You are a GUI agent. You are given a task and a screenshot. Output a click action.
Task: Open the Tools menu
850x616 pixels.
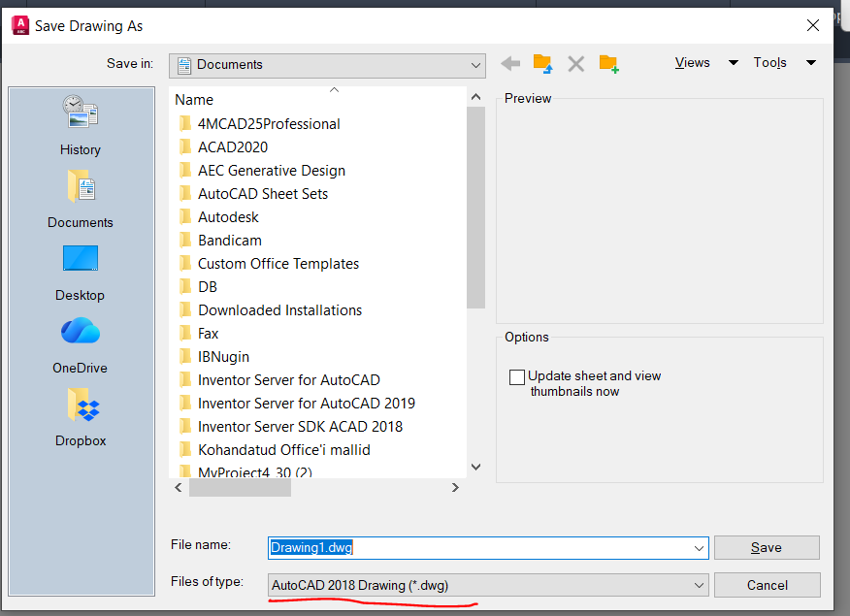[x=770, y=63]
